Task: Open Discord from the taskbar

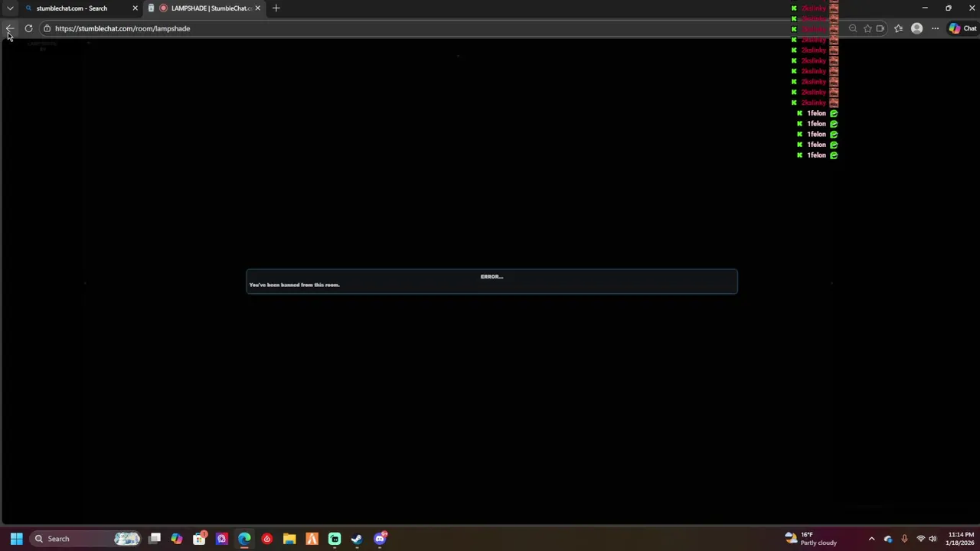Action: tap(380, 539)
